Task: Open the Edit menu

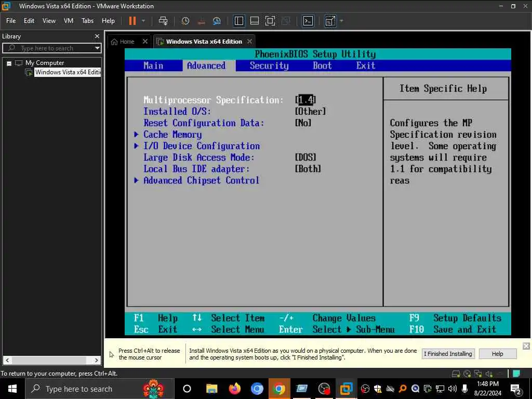Action: 29,21
